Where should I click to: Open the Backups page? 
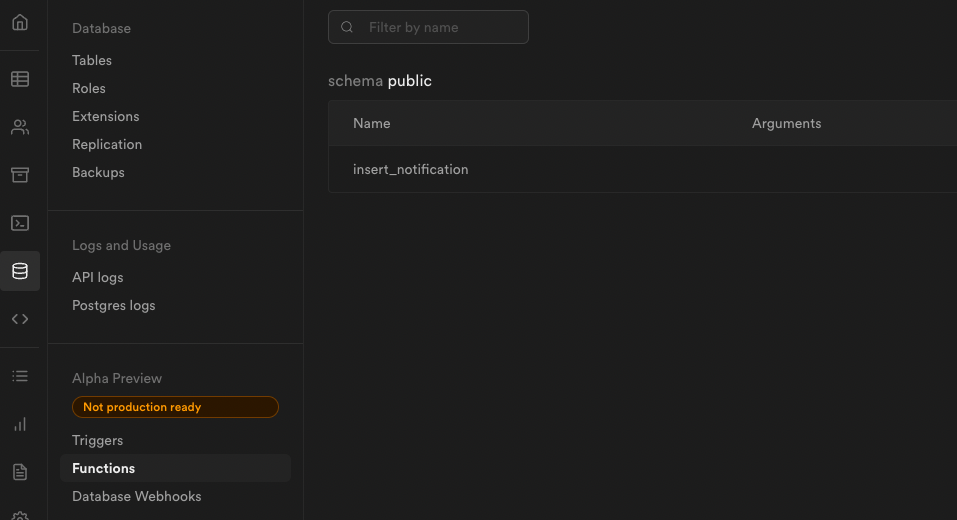click(x=98, y=173)
